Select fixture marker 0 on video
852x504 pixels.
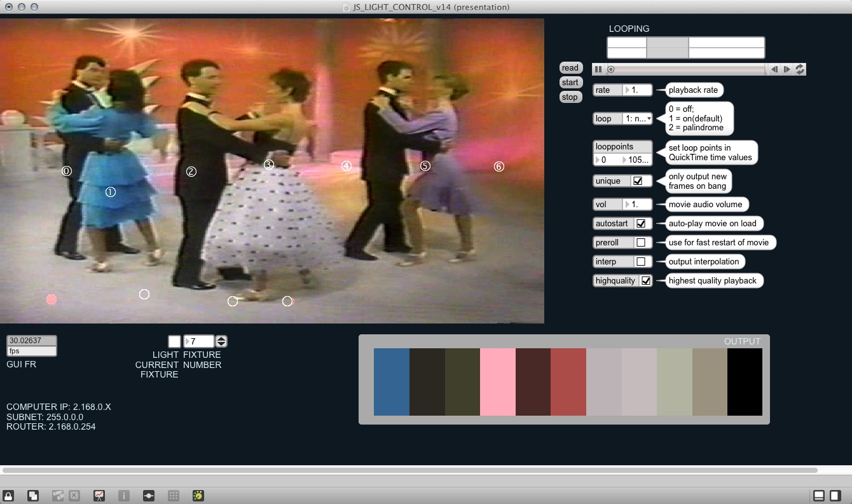(67, 171)
